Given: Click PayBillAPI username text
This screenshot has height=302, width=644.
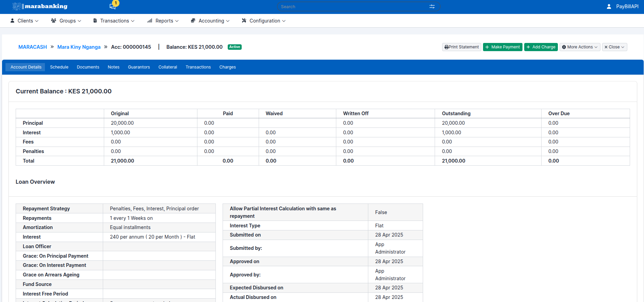Looking at the screenshot, I should (x=627, y=6).
